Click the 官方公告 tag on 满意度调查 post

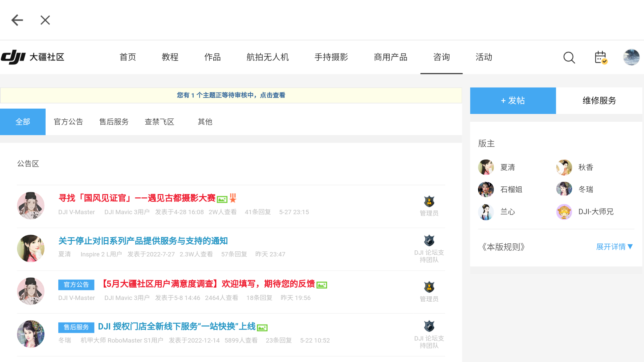tap(76, 285)
